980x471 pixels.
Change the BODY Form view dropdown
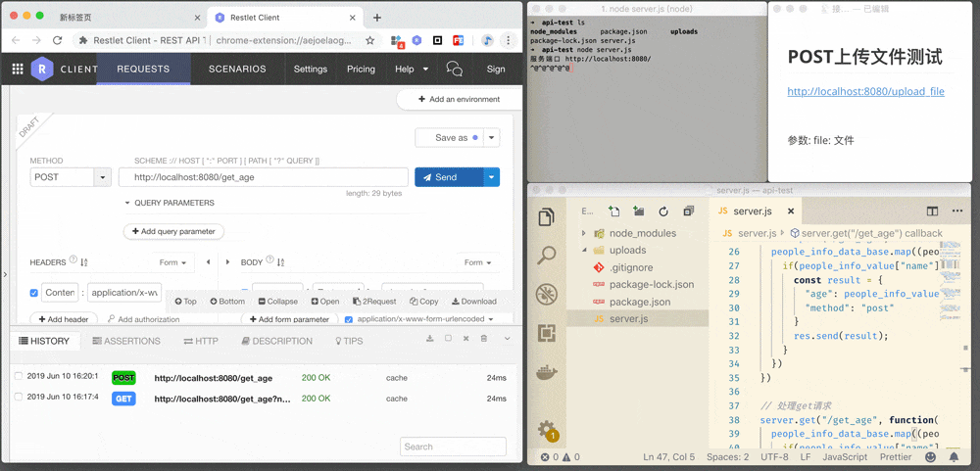point(477,262)
